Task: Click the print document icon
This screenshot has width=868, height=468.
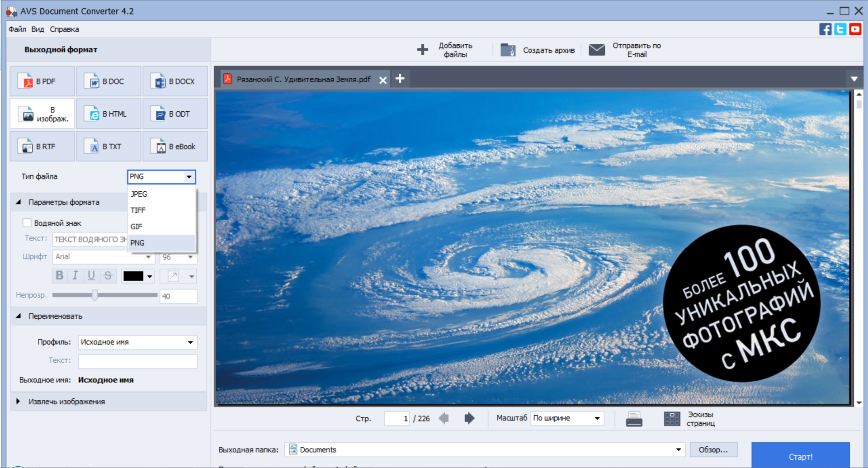Action: pyautogui.click(x=634, y=419)
